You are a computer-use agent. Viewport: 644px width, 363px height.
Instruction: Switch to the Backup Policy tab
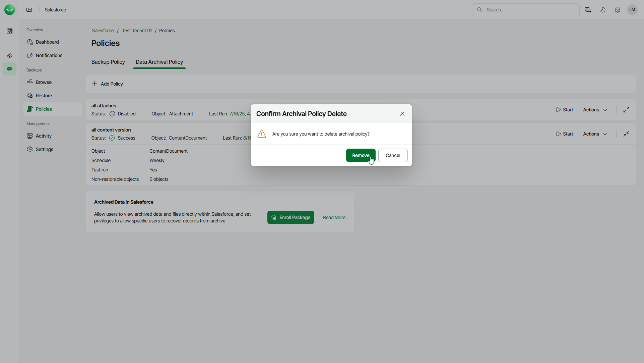coord(108,62)
